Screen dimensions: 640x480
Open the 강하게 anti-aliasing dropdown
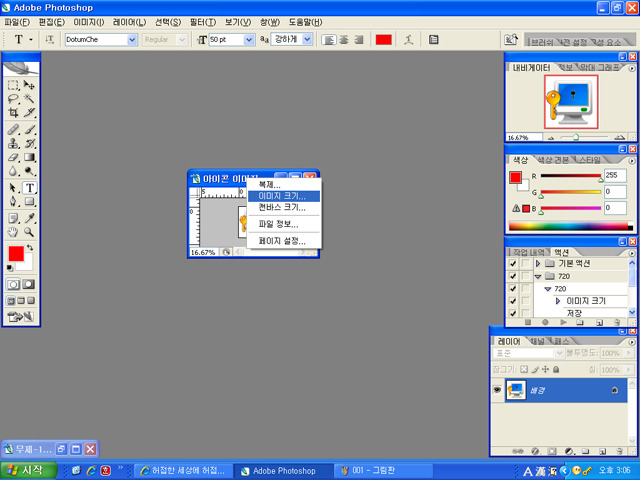click(x=307, y=40)
